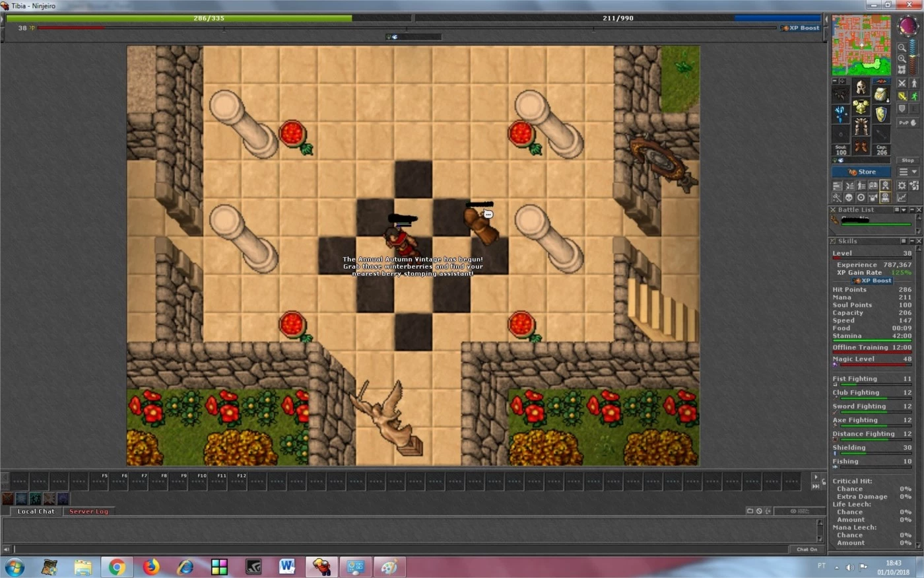Select the yellow sword fight mode
Viewport: 924px width, 578px height.
point(902,96)
